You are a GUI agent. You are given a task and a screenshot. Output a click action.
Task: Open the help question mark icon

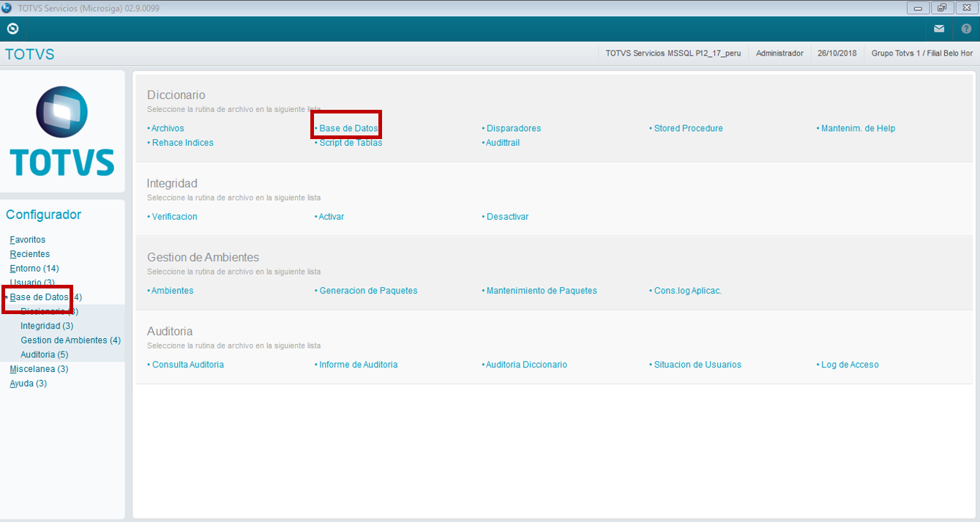(x=966, y=29)
